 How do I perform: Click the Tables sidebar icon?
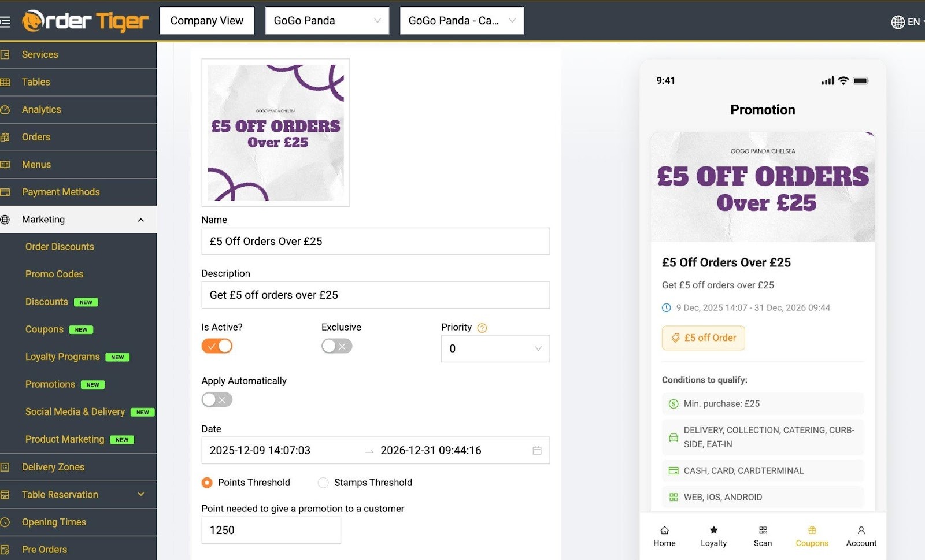[x=5, y=82]
